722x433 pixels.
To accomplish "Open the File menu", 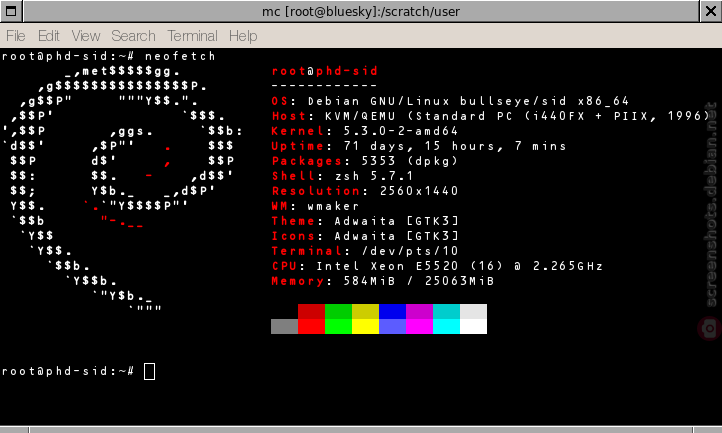I will pyautogui.click(x=16, y=36).
